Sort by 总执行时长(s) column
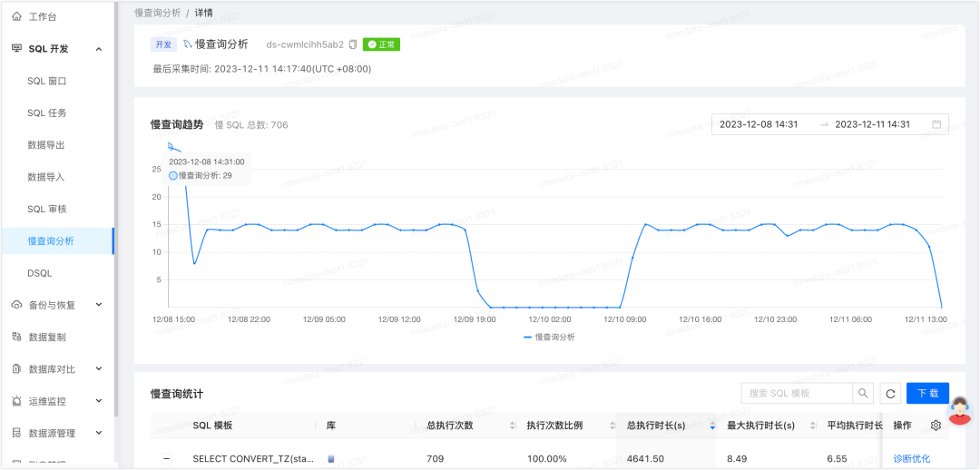The image size is (980, 470). tap(712, 426)
